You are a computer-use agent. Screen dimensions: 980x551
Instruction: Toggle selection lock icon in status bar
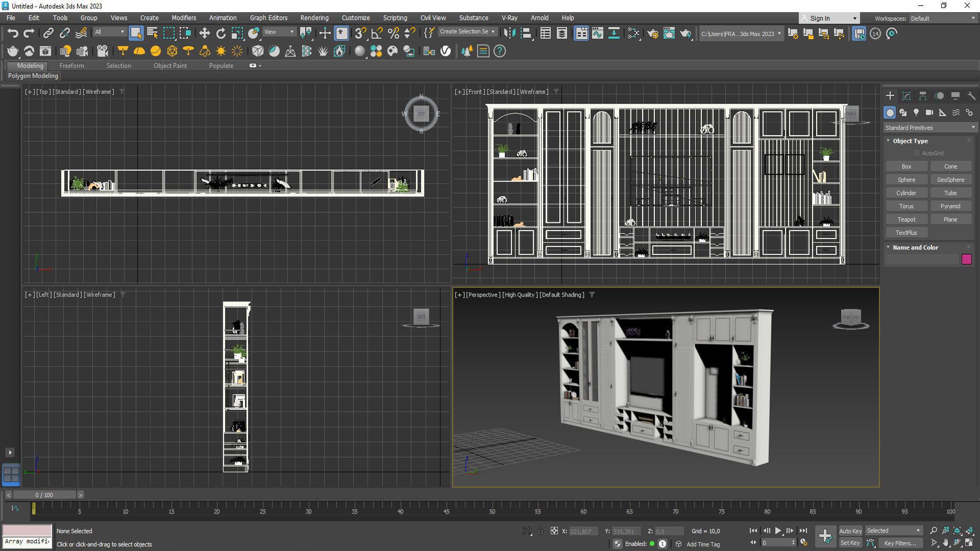pyautogui.click(x=540, y=531)
